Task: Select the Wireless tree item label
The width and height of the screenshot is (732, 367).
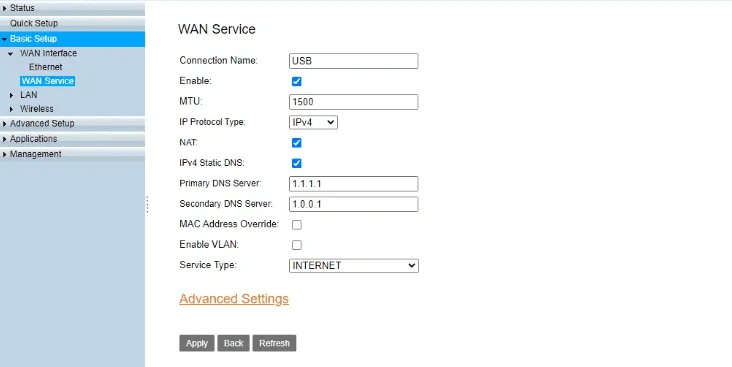Action: 37,109
